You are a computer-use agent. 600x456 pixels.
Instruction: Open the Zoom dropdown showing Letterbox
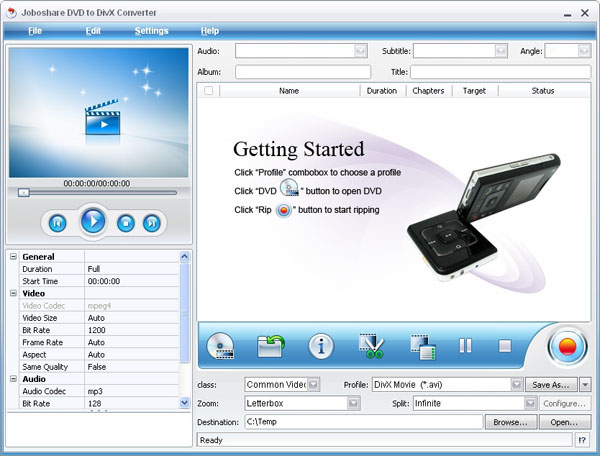[x=353, y=403]
